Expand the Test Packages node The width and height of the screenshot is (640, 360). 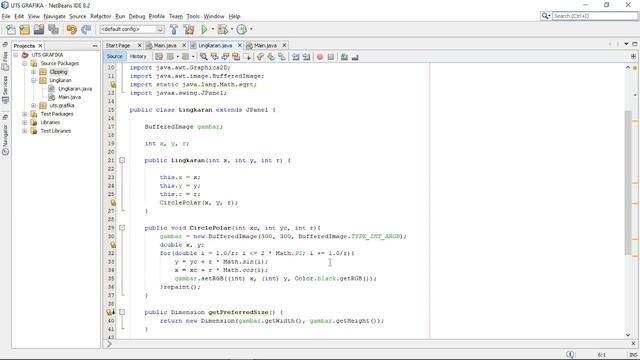(24, 114)
